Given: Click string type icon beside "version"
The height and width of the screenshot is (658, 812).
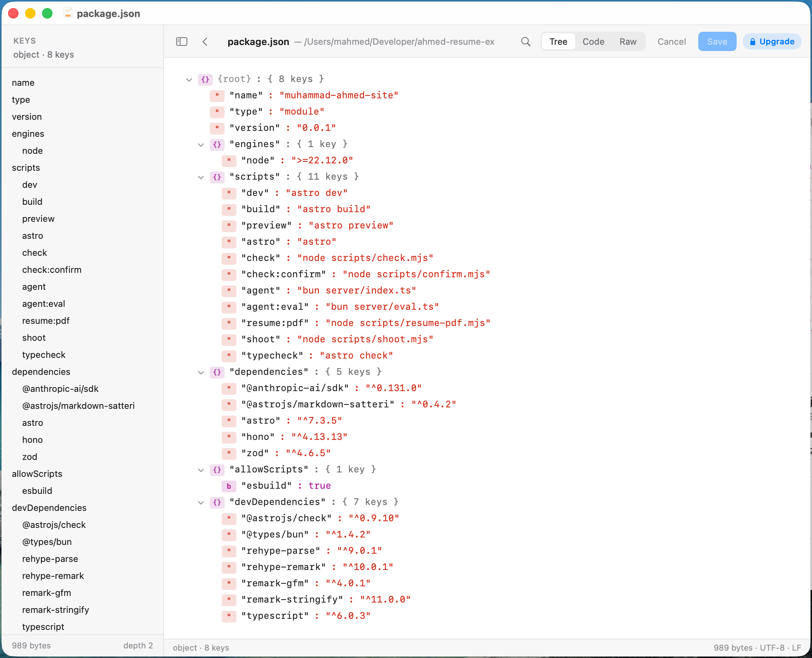Looking at the screenshot, I should click(217, 128).
